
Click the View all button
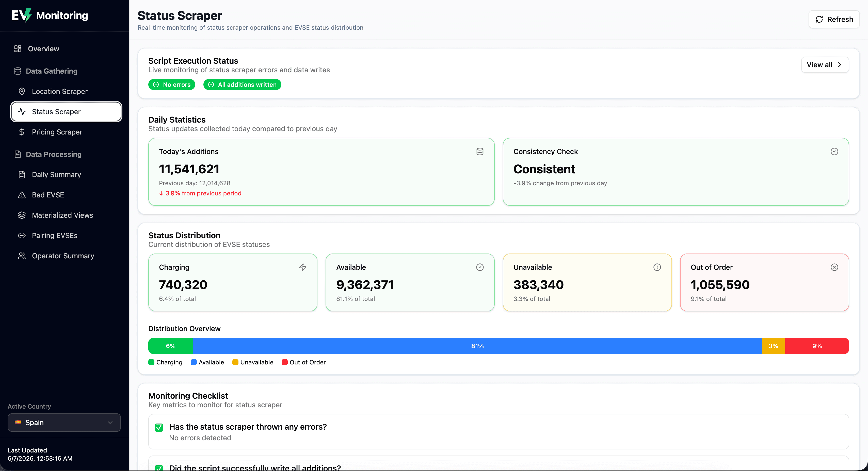825,65
